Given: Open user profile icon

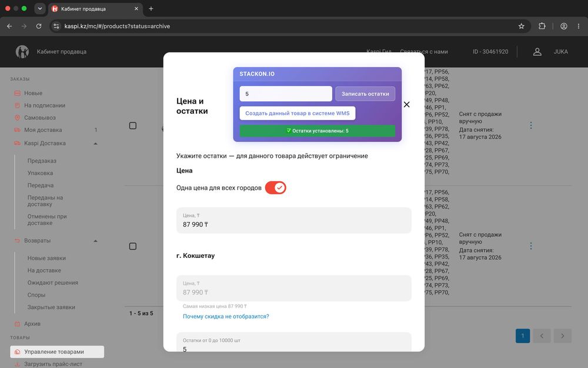Looking at the screenshot, I should [537, 52].
